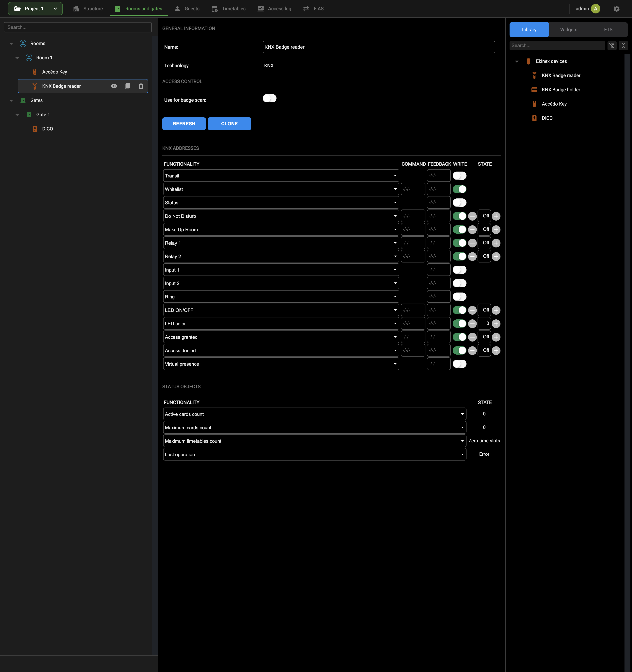Select Accédo Key in library list

[x=554, y=104]
